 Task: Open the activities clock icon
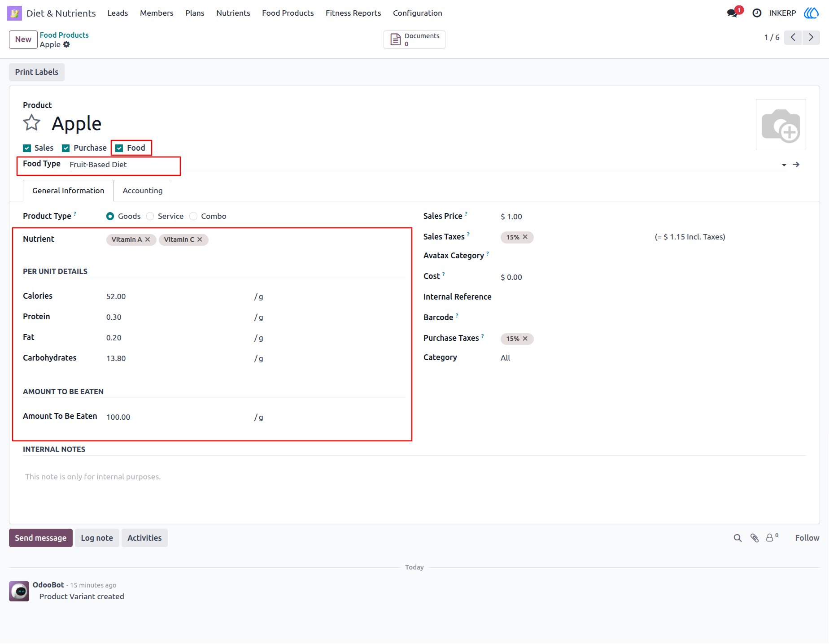[757, 13]
